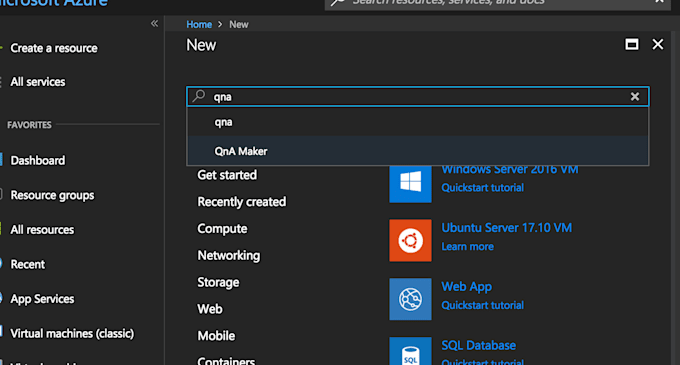The height and width of the screenshot is (365, 680).
Task: Open App Services in the sidebar
Action: pos(42,299)
